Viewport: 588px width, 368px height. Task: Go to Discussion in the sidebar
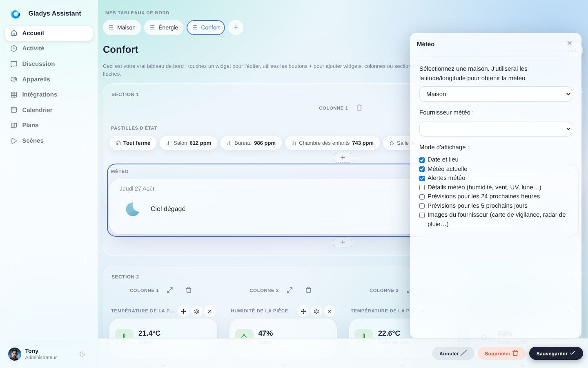(49, 64)
